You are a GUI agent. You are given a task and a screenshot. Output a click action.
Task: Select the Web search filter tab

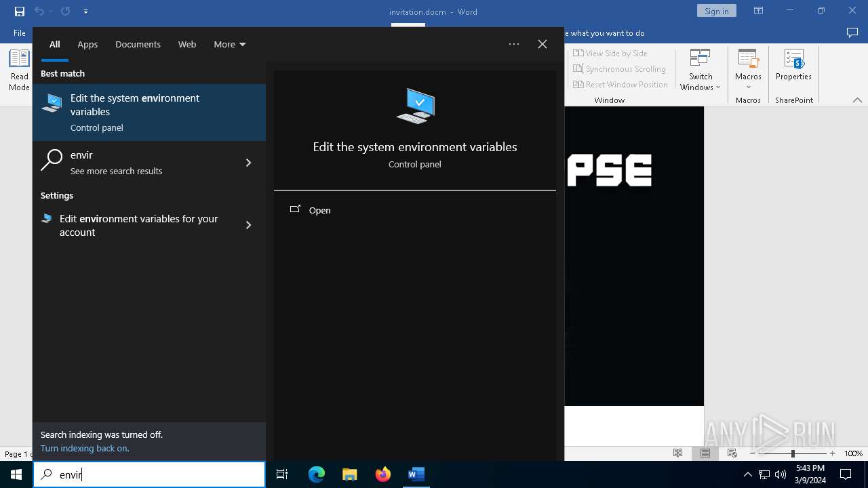point(187,44)
